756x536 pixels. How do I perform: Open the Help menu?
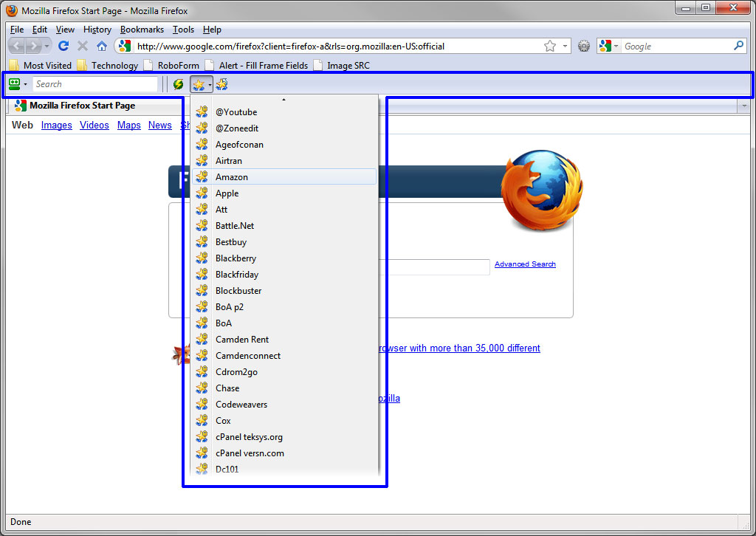pyautogui.click(x=212, y=30)
